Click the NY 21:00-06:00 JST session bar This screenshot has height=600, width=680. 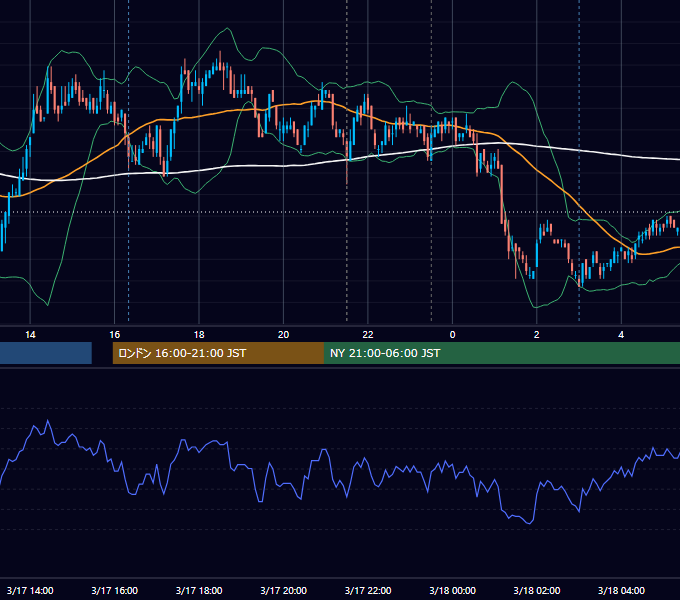[502, 353]
